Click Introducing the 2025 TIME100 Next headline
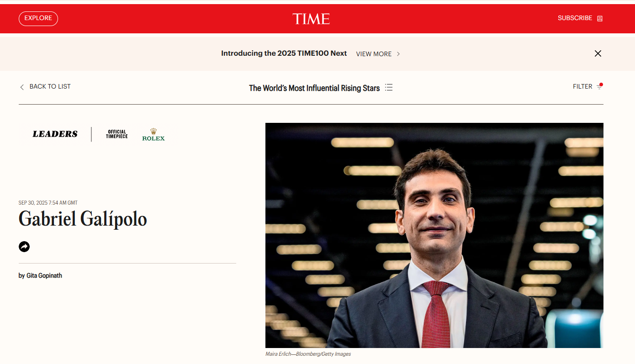This screenshot has height=364, width=635. pos(284,53)
